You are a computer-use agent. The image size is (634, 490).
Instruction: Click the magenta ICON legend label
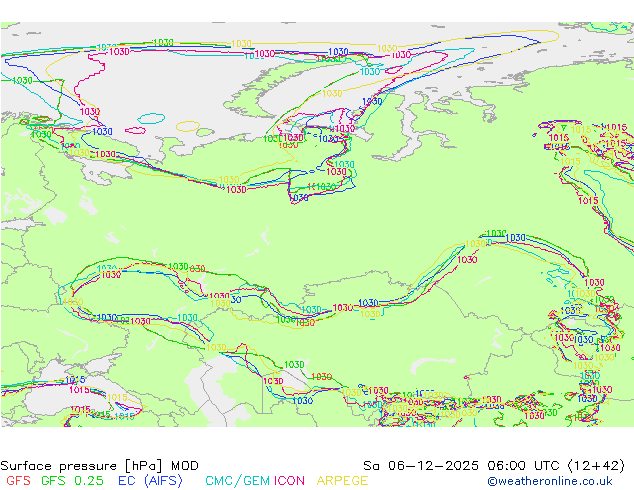[289, 481]
